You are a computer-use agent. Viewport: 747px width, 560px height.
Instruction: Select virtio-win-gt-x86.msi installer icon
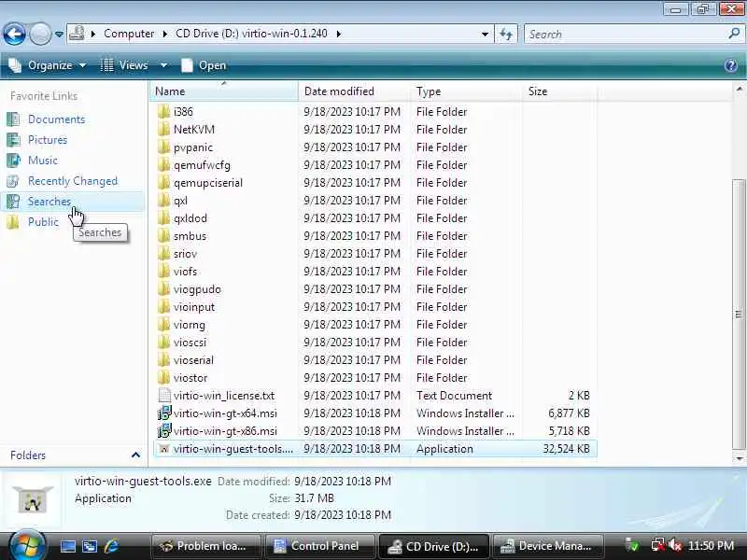tap(164, 431)
